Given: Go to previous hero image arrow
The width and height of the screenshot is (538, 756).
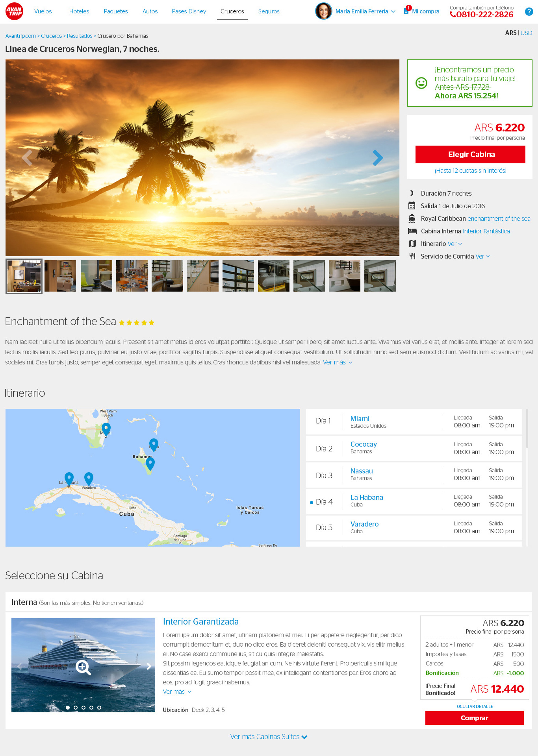Looking at the screenshot, I should 27,158.
